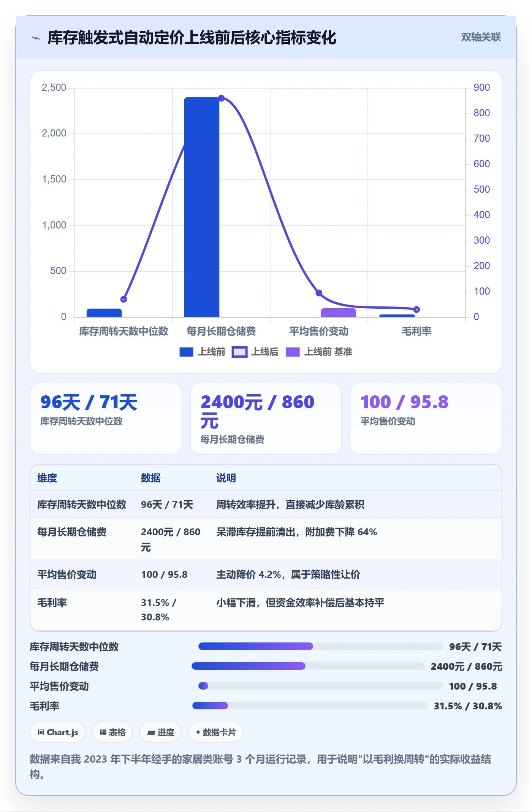Image resolution: width=532 pixels, height=812 pixels.
Task: Click the purple 上线前 基准 legend swatch
Action: [x=293, y=352]
